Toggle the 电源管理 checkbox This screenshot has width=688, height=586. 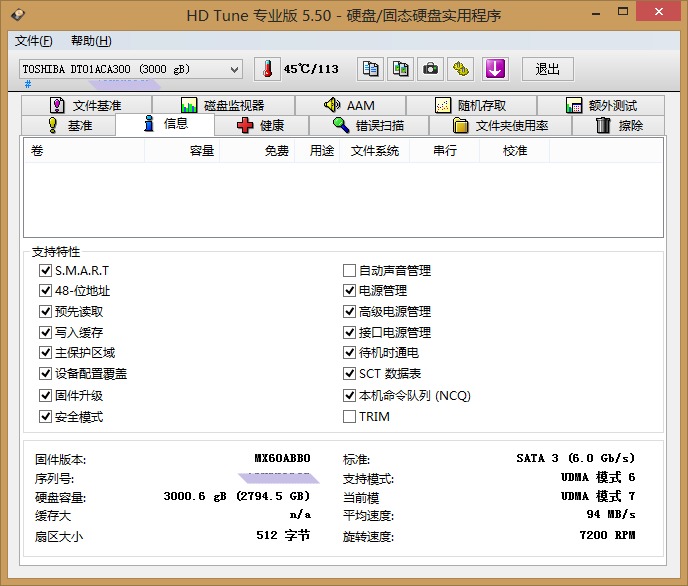[x=349, y=290]
